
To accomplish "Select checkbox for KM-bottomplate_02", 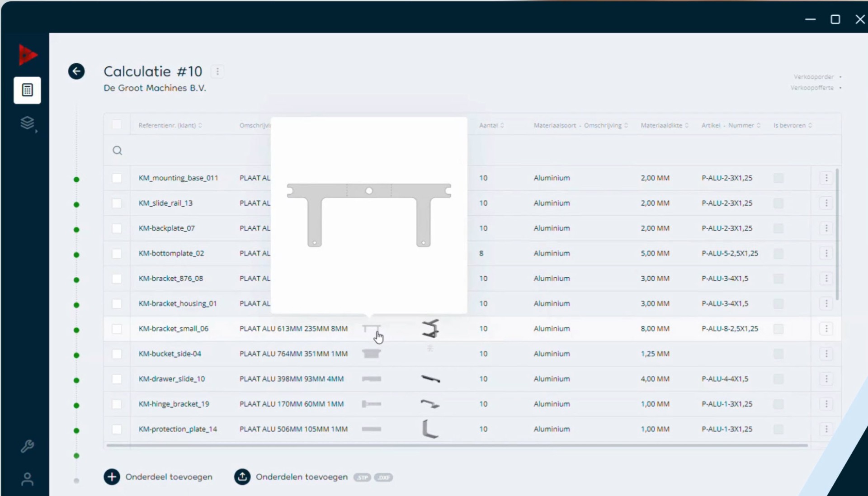I will point(117,254).
